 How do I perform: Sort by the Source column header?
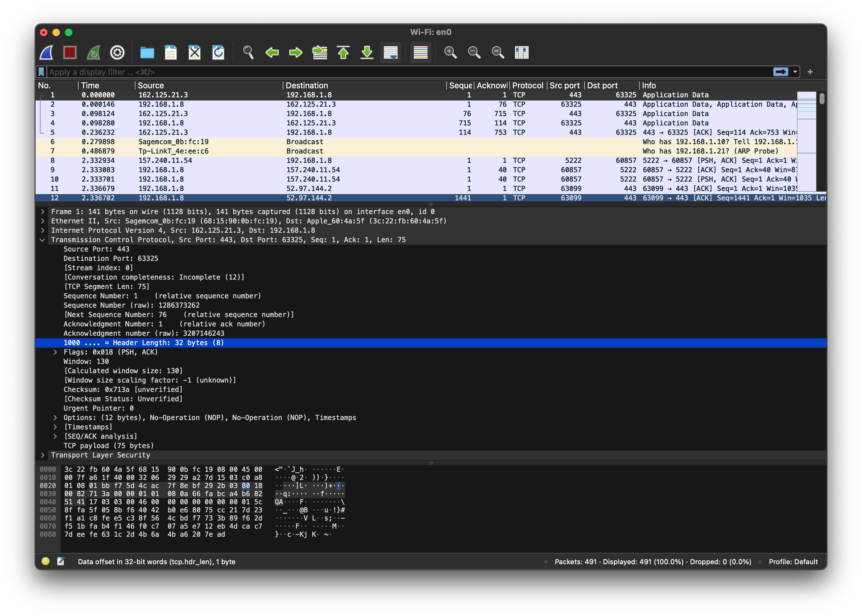[209, 85]
